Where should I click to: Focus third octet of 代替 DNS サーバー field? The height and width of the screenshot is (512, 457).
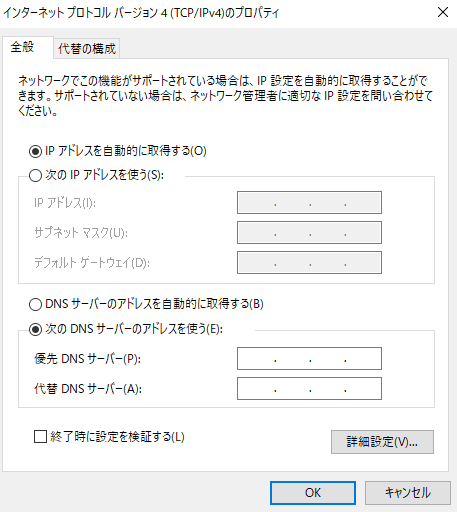(x=328, y=389)
